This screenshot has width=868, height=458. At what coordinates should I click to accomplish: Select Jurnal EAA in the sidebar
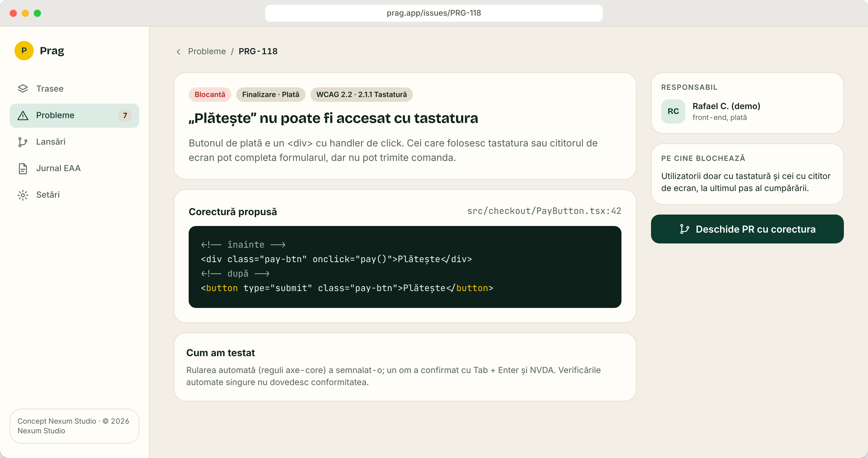coord(74,168)
